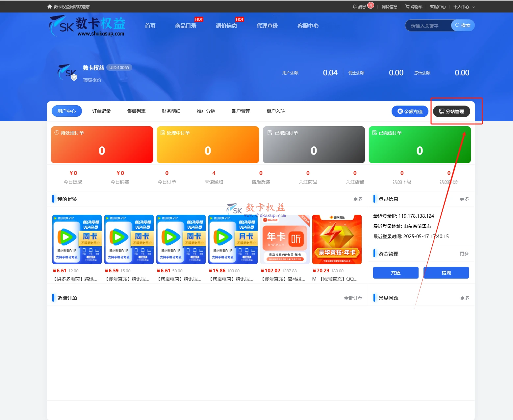This screenshot has width=513, height=420.
Task: Click product title M-【账号直充】QQ...
Action: pyautogui.click(x=335, y=279)
